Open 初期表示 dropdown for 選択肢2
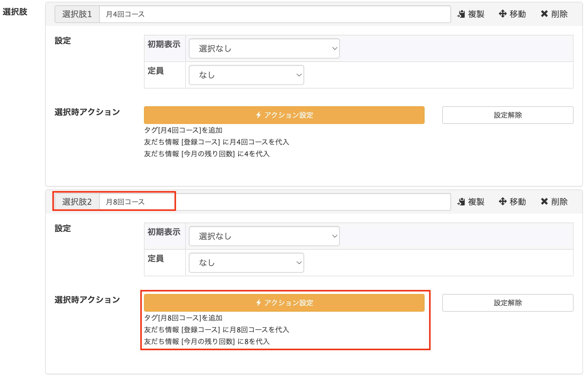 264,236
